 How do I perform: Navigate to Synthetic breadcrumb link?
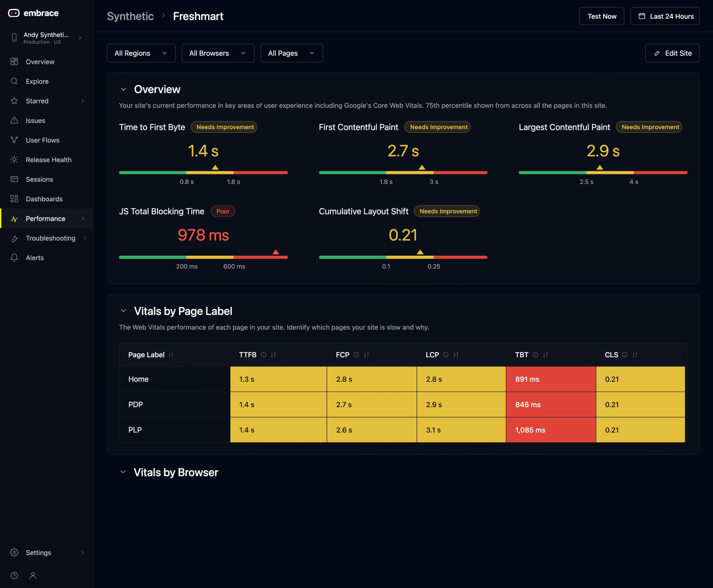[x=130, y=16]
